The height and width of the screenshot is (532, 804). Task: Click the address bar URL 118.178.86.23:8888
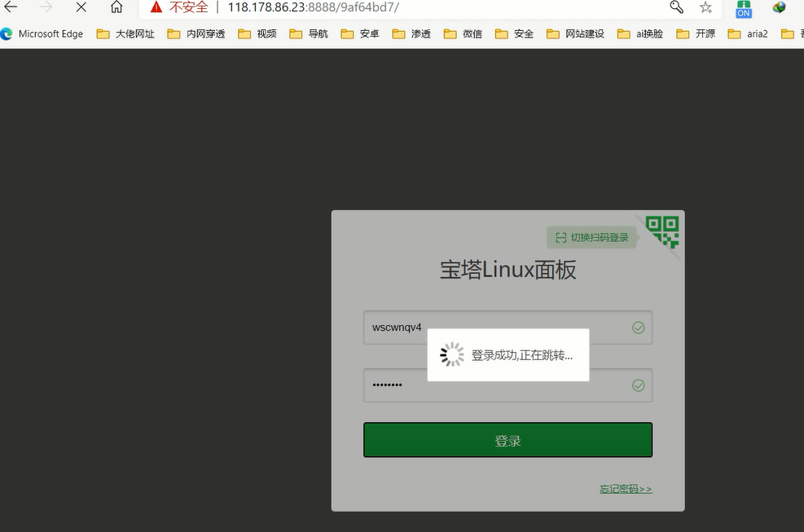coord(314,7)
